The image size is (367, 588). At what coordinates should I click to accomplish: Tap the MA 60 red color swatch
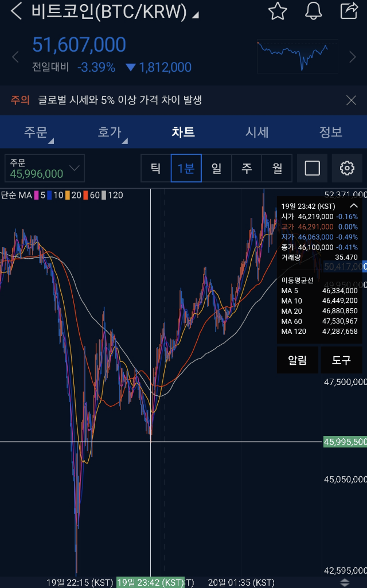click(85, 196)
